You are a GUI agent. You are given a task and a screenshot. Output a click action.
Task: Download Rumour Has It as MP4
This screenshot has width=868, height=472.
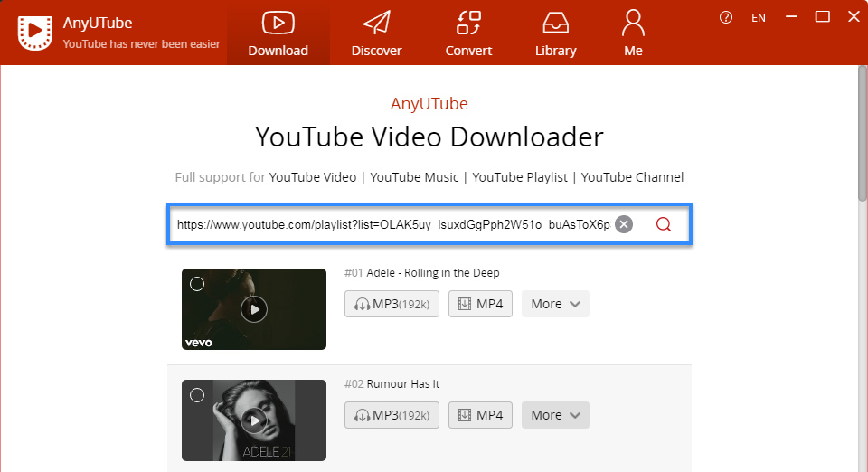pyautogui.click(x=480, y=415)
